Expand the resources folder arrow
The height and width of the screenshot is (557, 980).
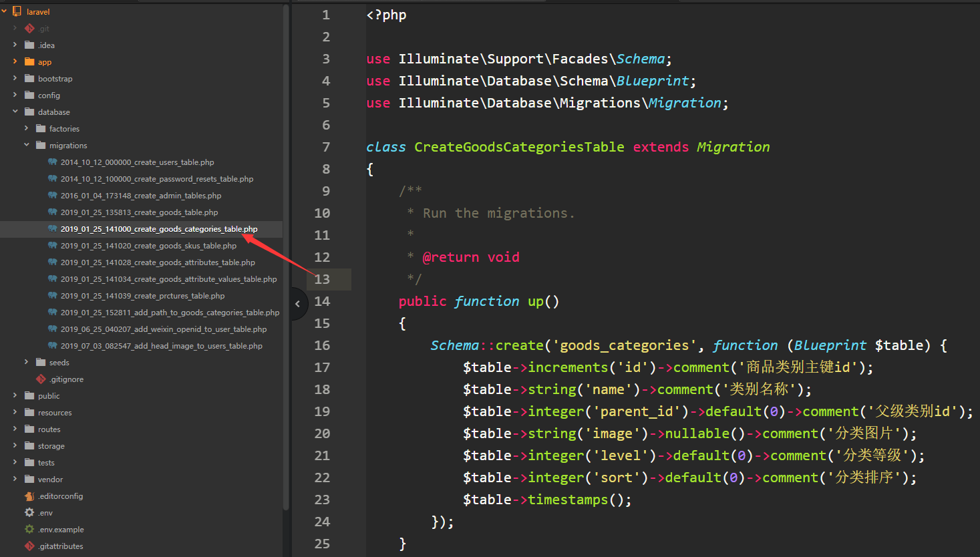point(15,412)
